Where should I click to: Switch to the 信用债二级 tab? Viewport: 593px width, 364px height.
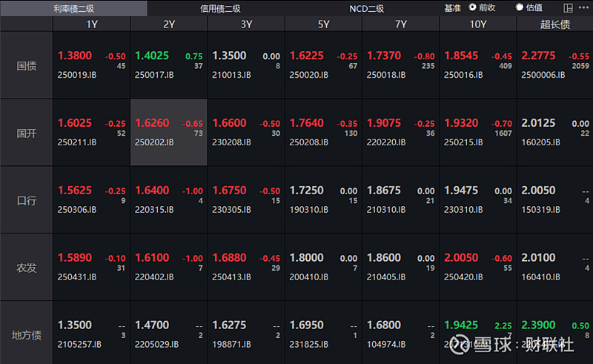[x=220, y=8]
